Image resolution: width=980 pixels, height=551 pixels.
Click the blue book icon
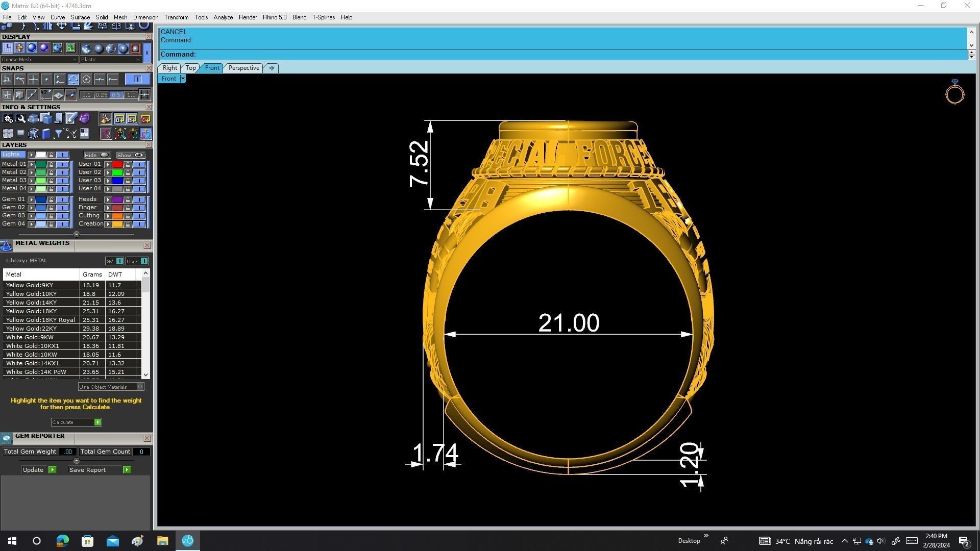tap(46, 134)
